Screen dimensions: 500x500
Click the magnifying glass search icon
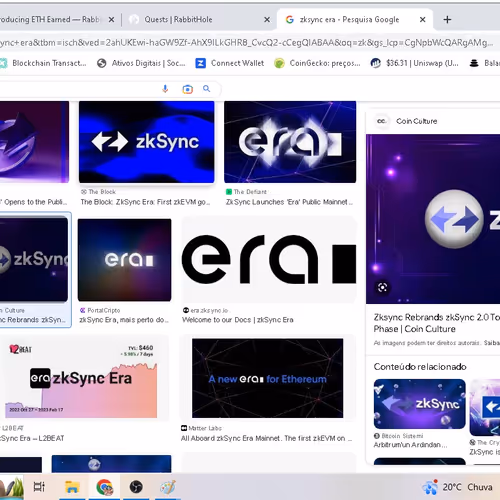207,89
